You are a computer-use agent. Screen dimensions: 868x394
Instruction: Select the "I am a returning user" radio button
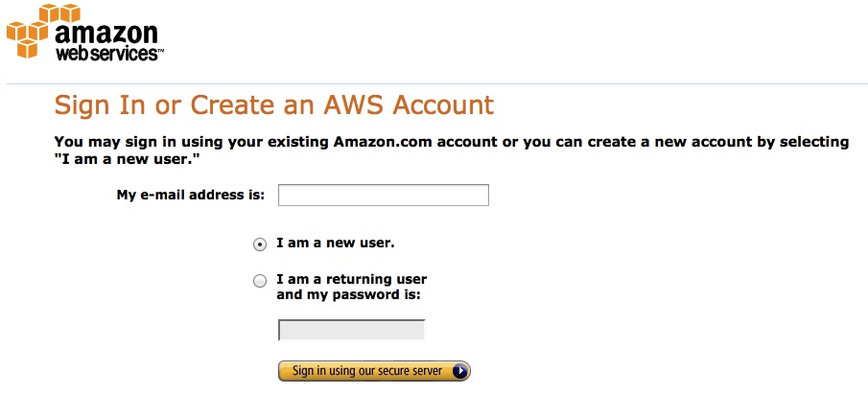(x=260, y=281)
